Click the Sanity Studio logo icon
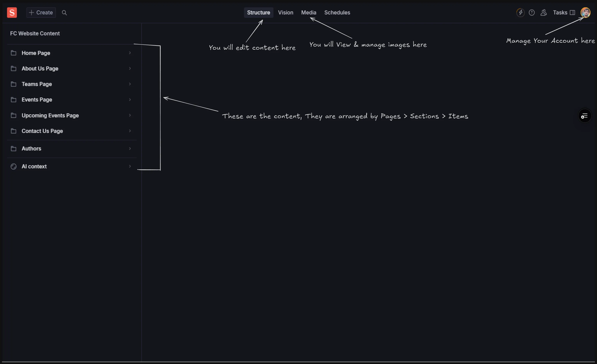The width and height of the screenshot is (597, 364). point(12,13)
